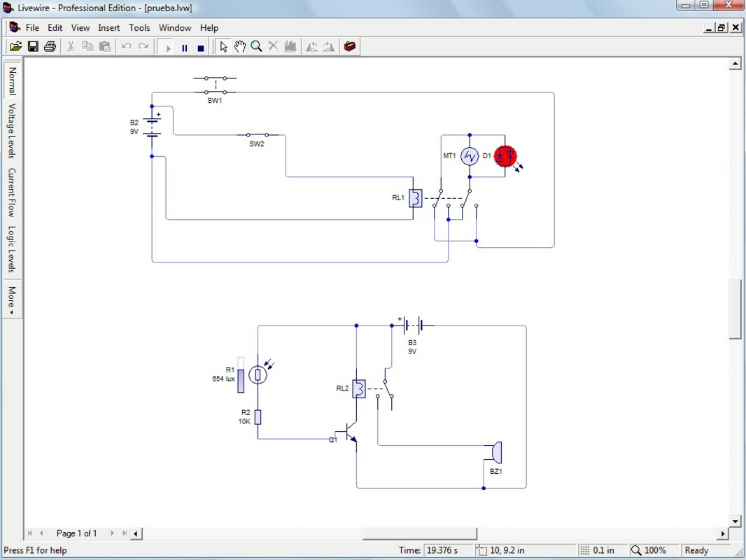Viewport: 746px width, 560px height.
Task: Expand the More sidebar options
Action: coord(12,300)
